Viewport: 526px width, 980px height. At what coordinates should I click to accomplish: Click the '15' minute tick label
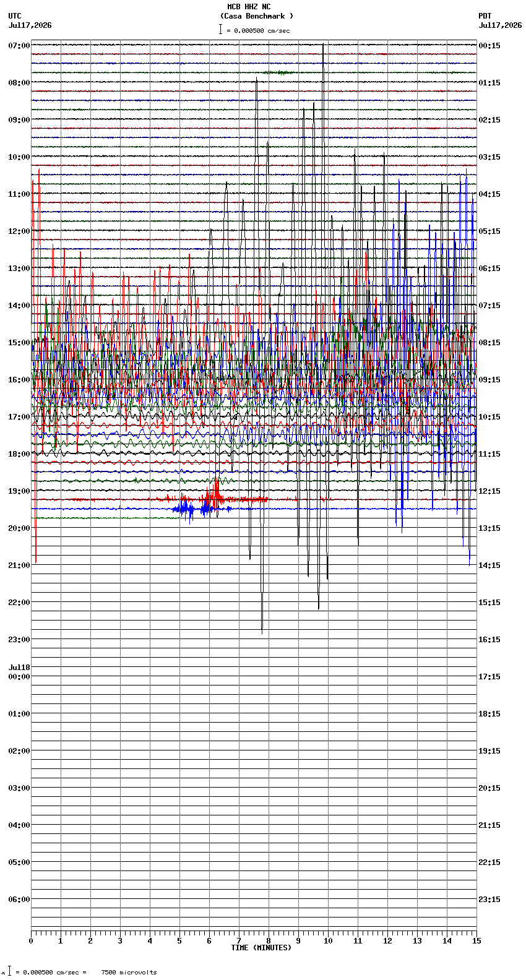476,941
